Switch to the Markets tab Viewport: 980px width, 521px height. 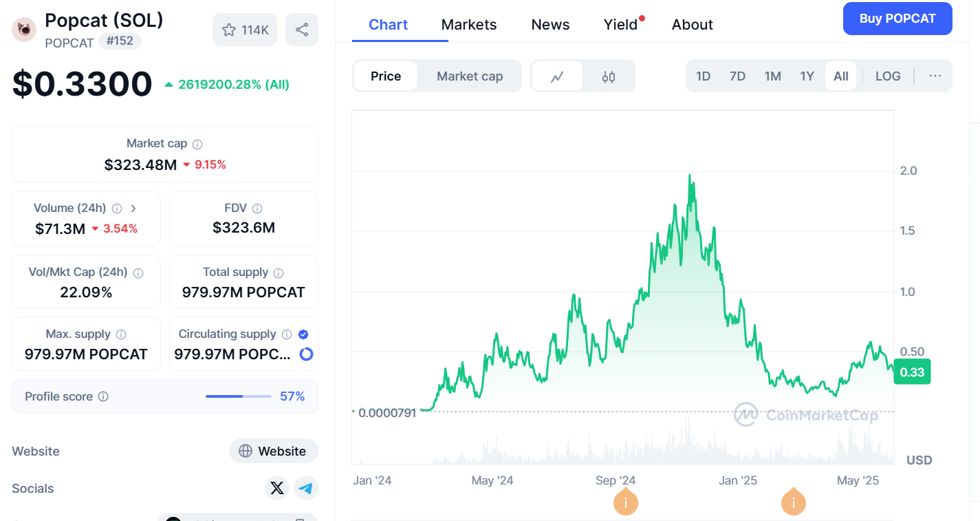469,25
